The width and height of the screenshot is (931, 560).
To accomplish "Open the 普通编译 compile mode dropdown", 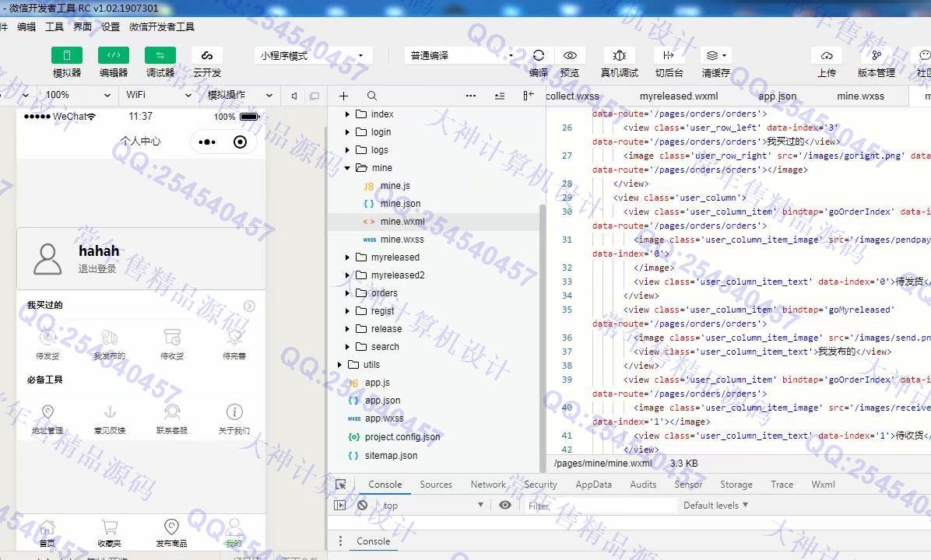I will pyautogui.click(x=462, y=56).
